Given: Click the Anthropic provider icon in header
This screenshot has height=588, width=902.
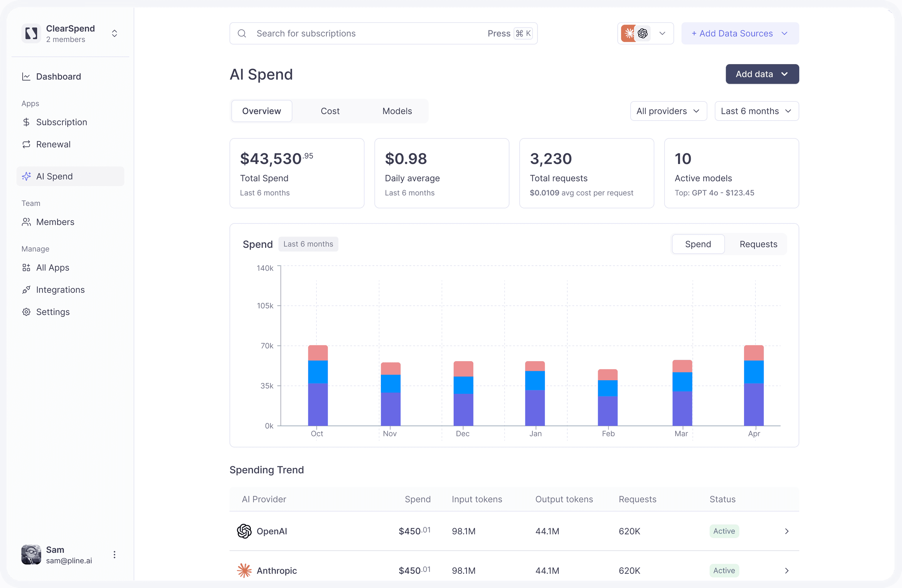Looking at the screenshot, I should pyautogui.click(x=628, y=33).
